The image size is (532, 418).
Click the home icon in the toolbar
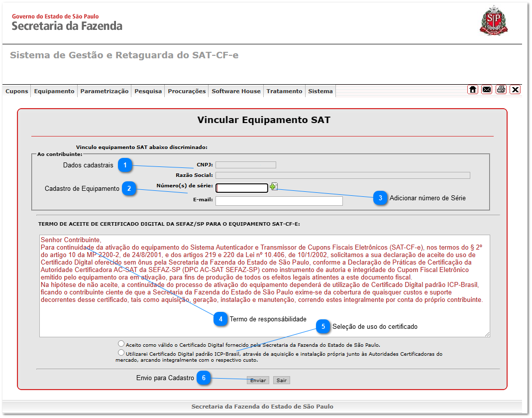(472, 90)
